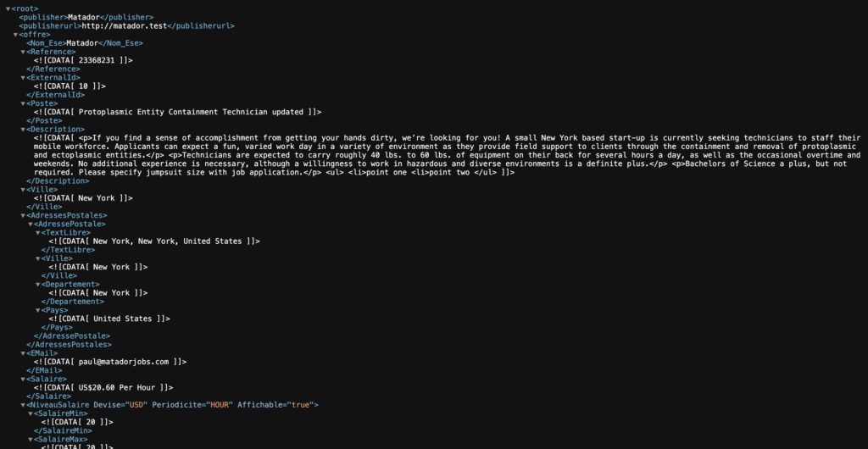Viewport: 868px width, 449px height.
Task: Collapse the NiveauSalaire node
Action: 23,405
